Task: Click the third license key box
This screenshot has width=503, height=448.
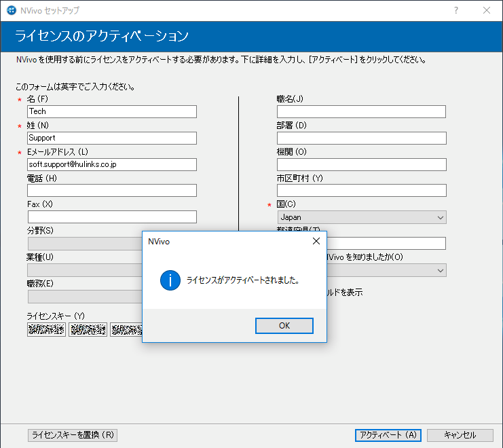Action: coord(126,330)
